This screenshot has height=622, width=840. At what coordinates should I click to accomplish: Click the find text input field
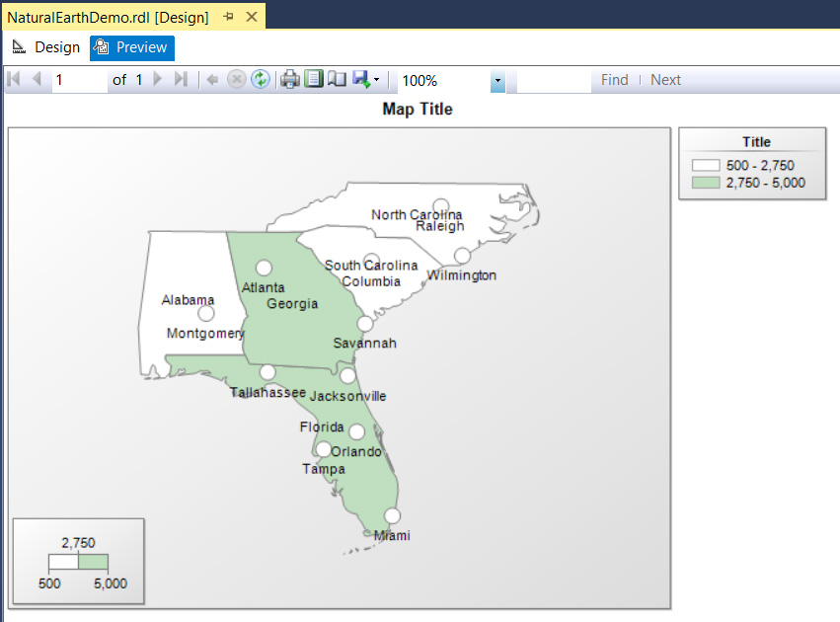pyautogui.click(x=553, y=80)
